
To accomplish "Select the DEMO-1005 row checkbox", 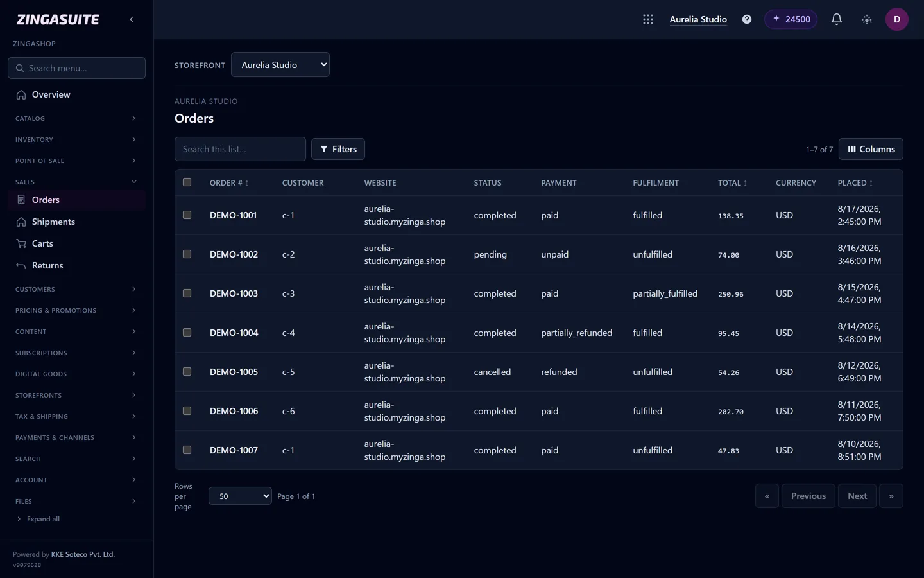I will coord(187,372).
